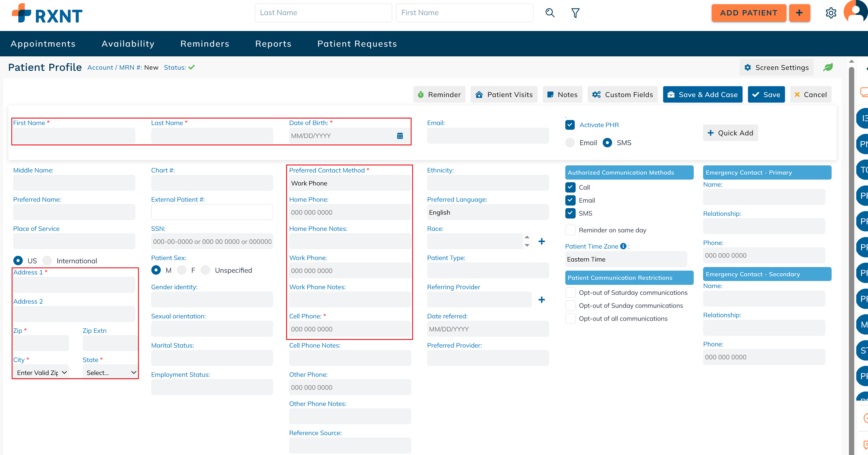Viewport: 868px width, 455px height.
Task: Click the green leaf icon
Action: pos(828,67)
